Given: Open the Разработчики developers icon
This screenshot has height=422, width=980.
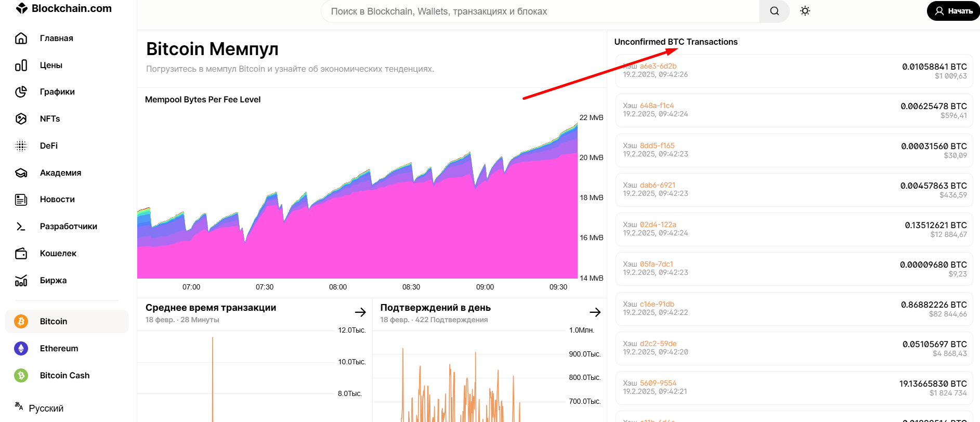Looking at the screenshot, I should 21,226.
